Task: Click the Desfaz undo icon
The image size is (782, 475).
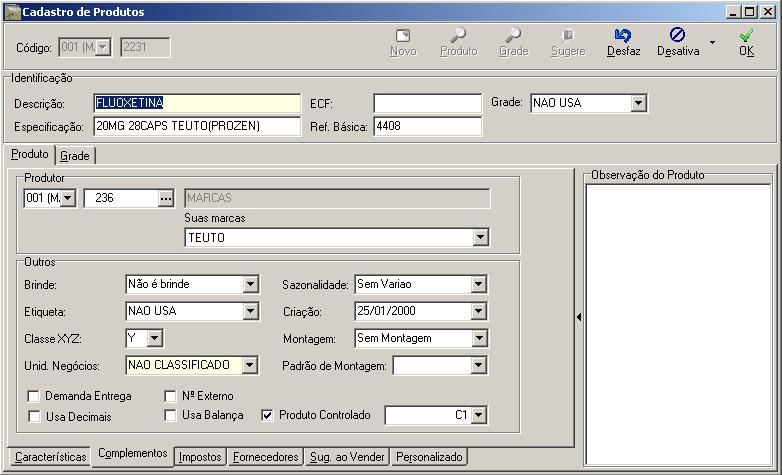Action: point(623,35)
